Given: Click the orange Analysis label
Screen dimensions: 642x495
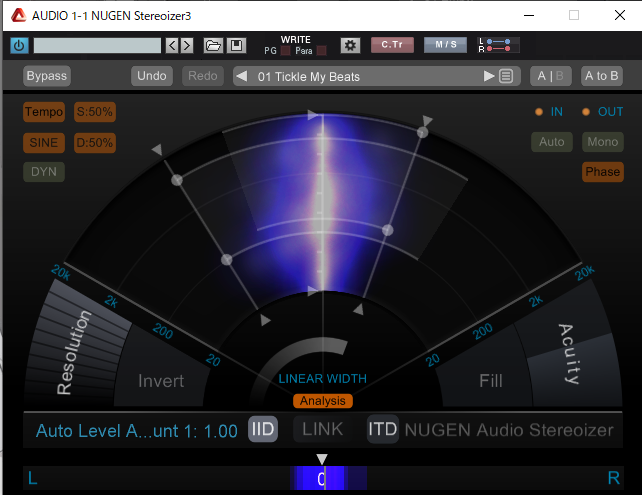Looking at the screenshot, I should [322, 401].
